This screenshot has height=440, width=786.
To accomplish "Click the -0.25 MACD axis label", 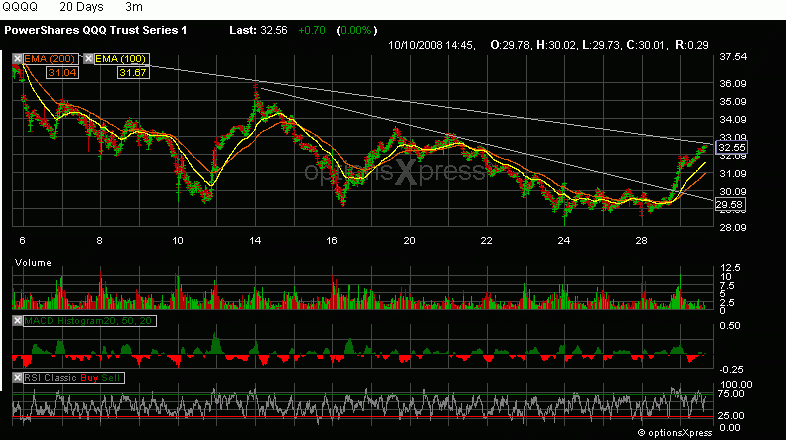I will (x=731, y=369).
